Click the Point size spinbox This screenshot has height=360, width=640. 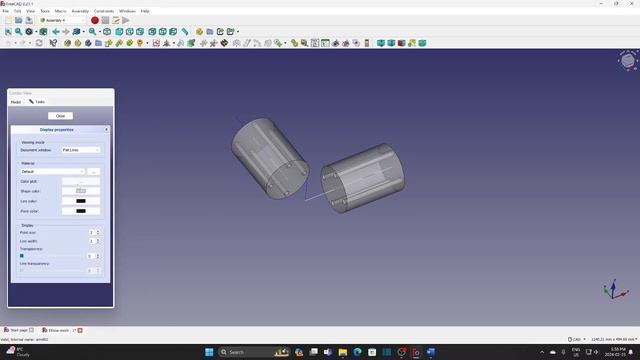click(x=94, y=232)
